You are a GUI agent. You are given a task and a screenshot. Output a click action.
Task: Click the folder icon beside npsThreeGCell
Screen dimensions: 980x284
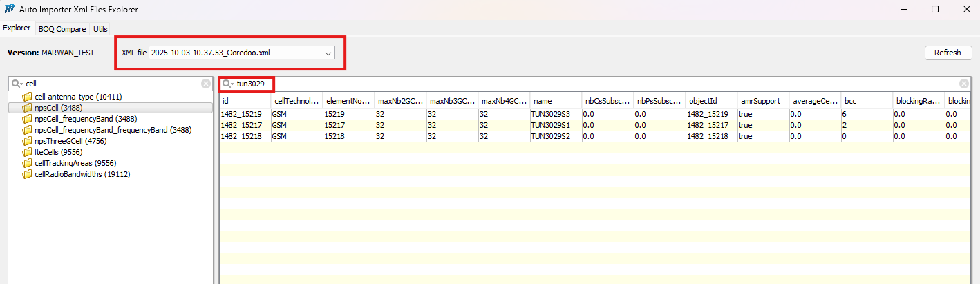pyautogui.click(x=28, y=141)
